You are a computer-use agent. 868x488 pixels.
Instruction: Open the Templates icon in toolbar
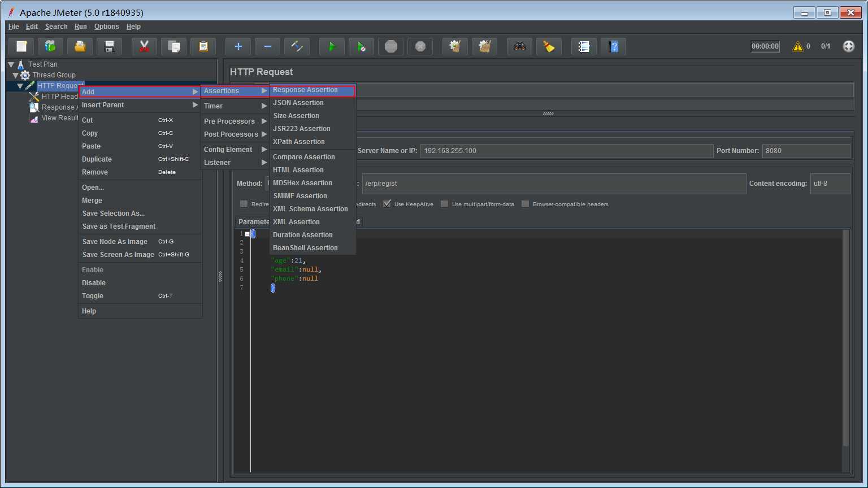(51, 46)
